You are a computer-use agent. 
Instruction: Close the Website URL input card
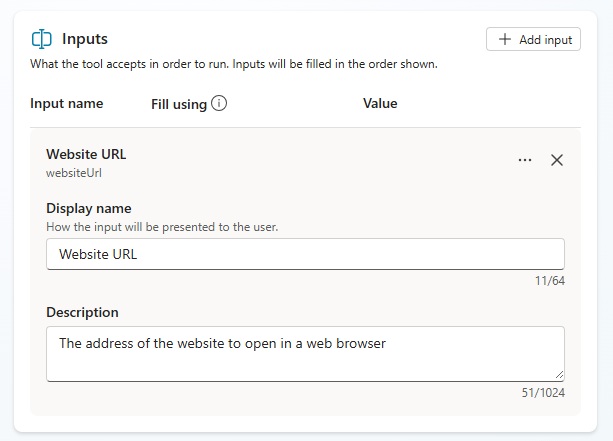pyautogui.click(x=557, y=160)
